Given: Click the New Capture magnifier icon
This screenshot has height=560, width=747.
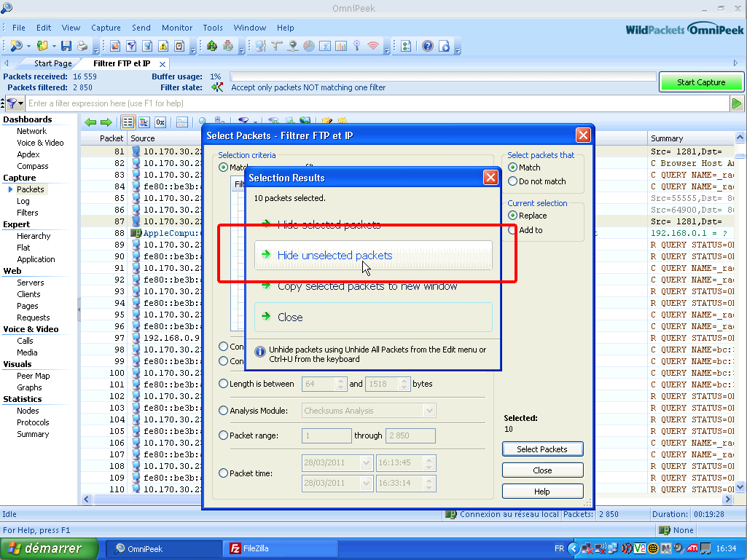Looking at the screenshot, I should pos(16,46).
